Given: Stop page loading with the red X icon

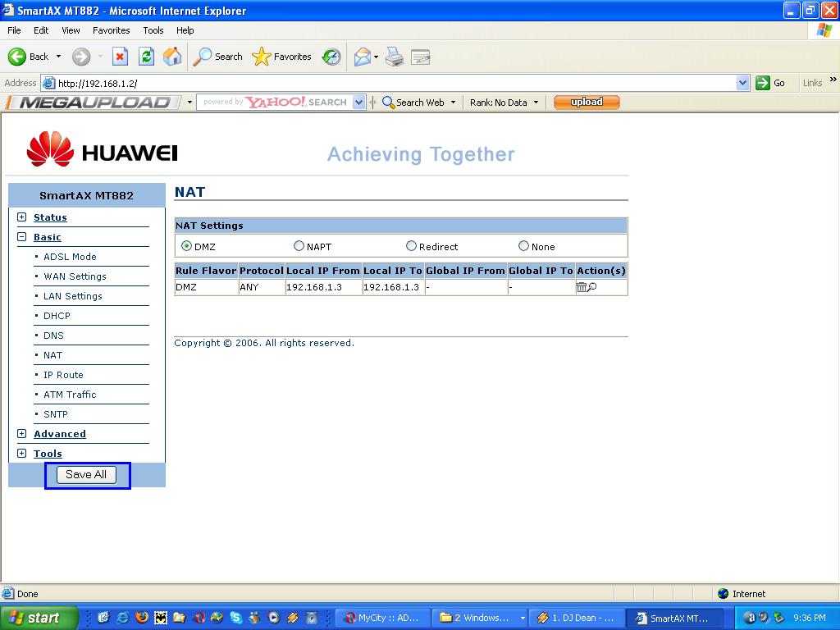Looking at the screenshot, I should [x=120, y=57].
